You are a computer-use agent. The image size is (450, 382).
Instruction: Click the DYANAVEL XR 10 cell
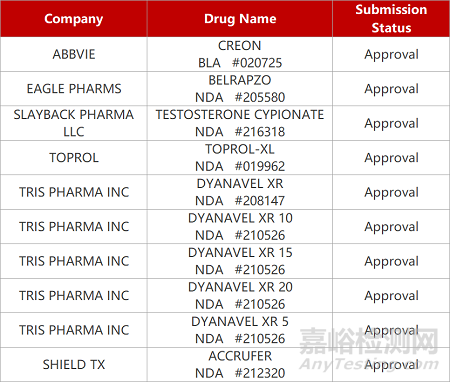(x=240, y=227)
